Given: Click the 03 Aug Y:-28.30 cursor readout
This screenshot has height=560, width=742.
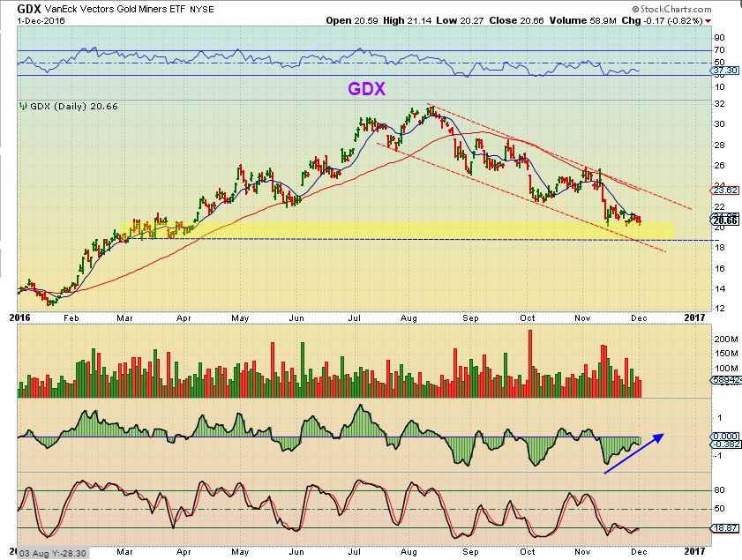Looking at the screenshot, I should point(53,553).
